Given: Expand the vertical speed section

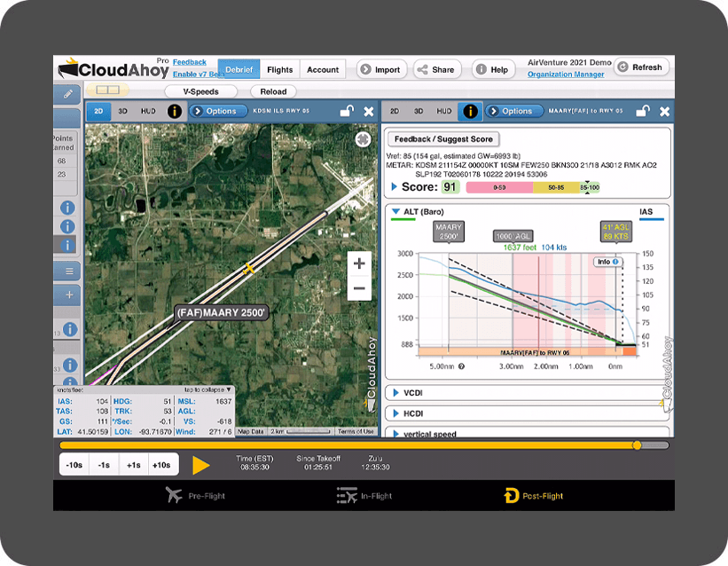Looking at the screenshot, I should coord(395,434).
